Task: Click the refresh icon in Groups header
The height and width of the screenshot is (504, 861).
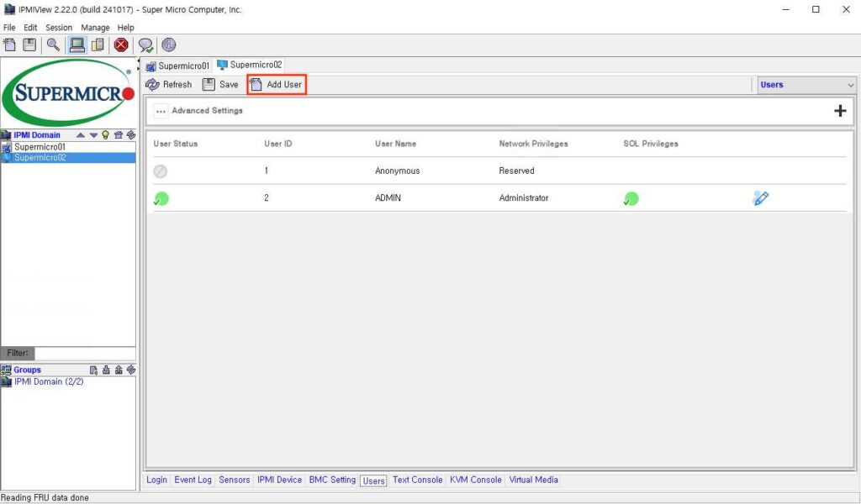Action: point(130,370)
